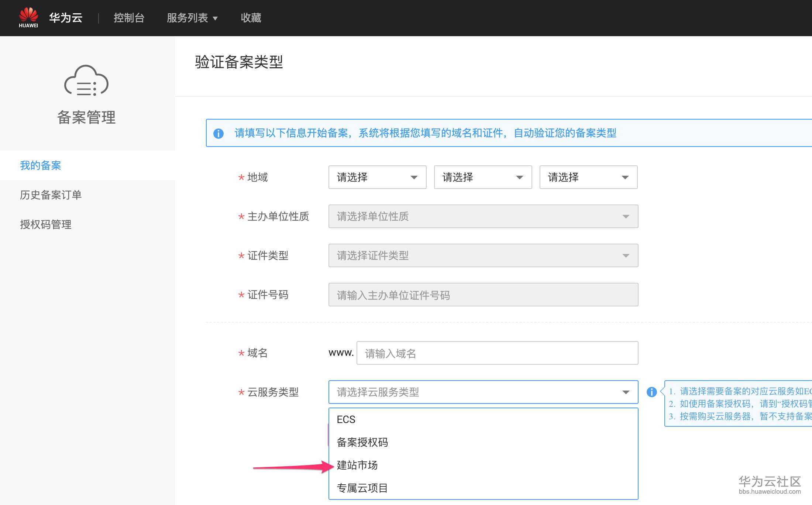Viewport: 812px width, 505px height.
Task: Select 备案授权码 option
Action: coord(362,442)
